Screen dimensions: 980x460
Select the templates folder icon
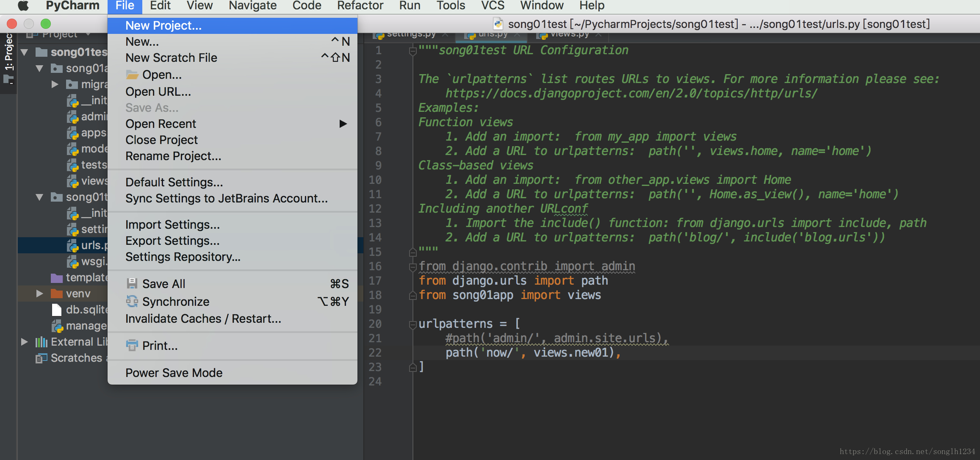[57, 278]
